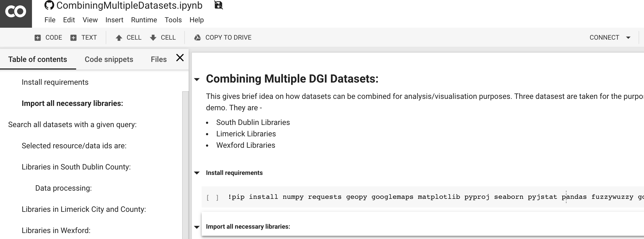Click the sidebar vertical scrollbar
The image size is (644, 239).
pyautogui.click(x=185, y=165)
